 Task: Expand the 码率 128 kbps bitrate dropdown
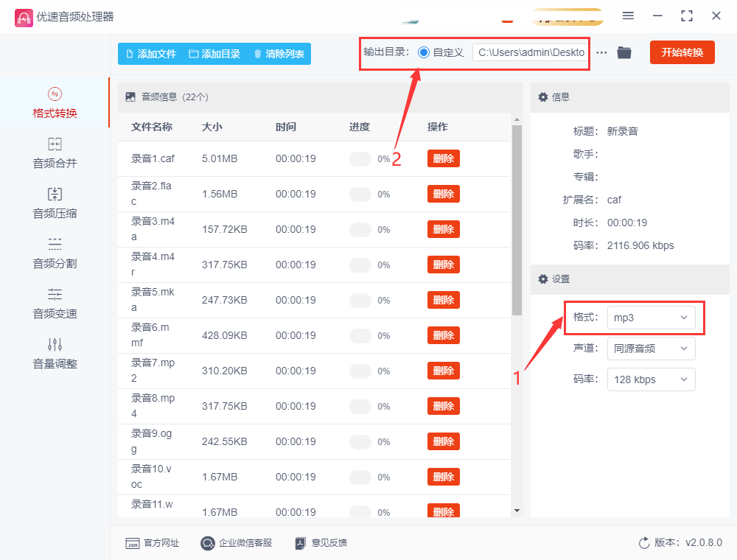coord(651,379)
